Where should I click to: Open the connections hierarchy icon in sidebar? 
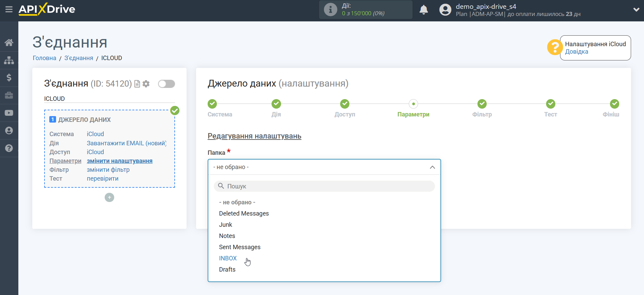tap(9, 60)
